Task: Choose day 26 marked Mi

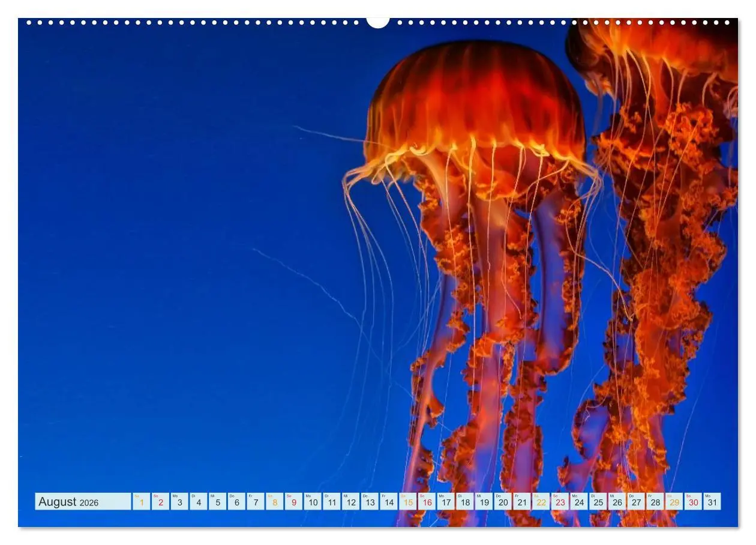Action: tap(617, 502)
